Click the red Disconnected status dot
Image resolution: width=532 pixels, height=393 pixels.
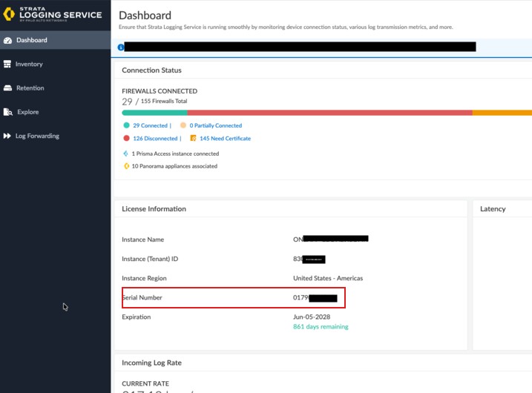127,139
